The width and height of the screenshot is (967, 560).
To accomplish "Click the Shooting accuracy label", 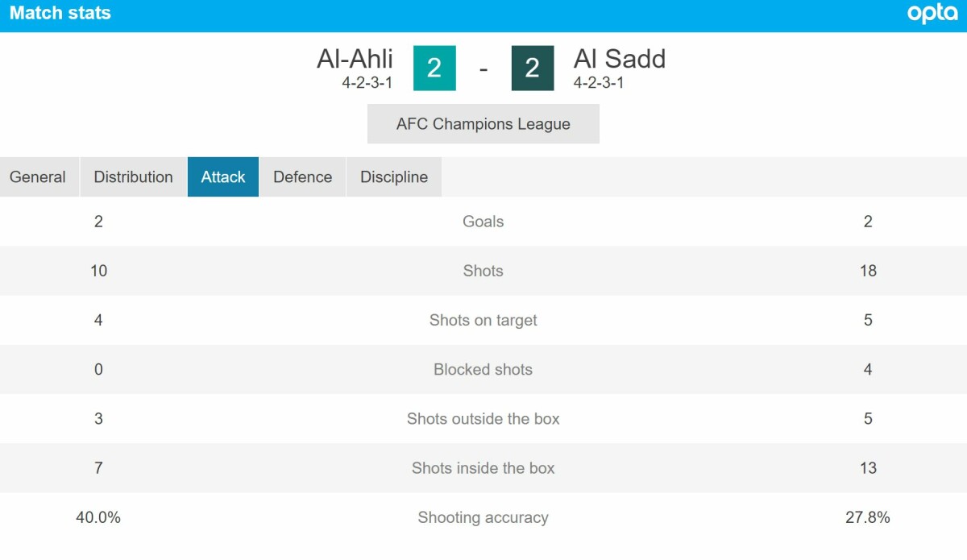I will (x=483, y=517).
